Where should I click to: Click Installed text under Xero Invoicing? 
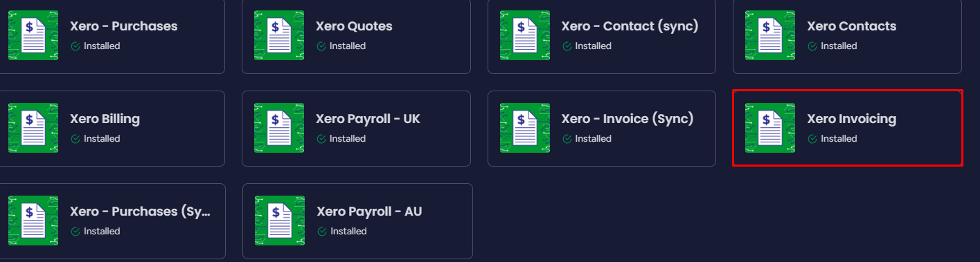pyautogui.click(x=839, y=139)
